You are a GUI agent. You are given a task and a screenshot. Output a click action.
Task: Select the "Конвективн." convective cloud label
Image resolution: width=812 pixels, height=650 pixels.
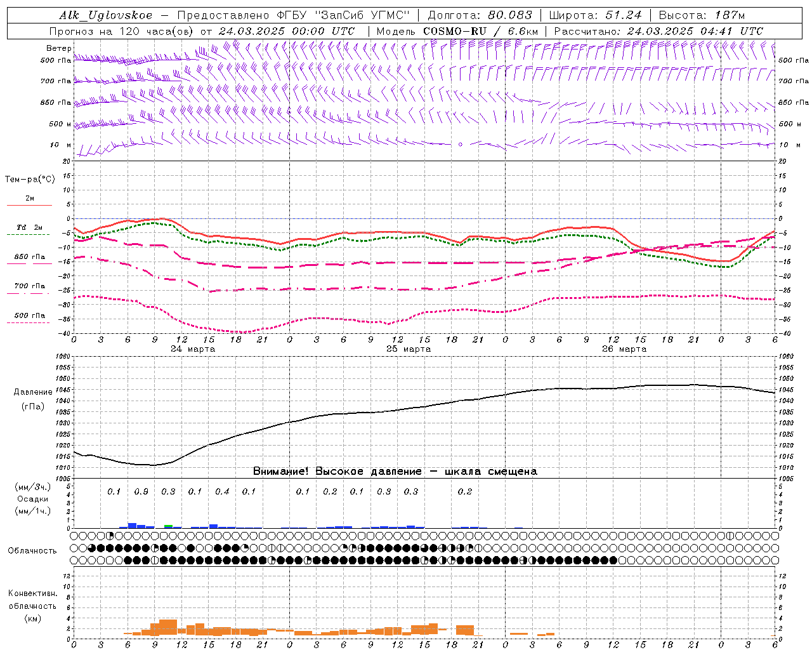pyautogui.click(x=32, y=594)
